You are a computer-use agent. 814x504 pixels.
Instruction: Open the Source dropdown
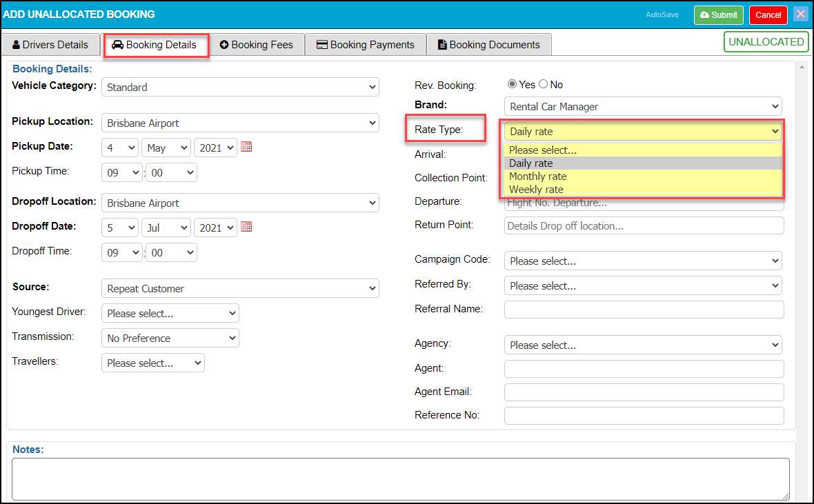coord(240,289)
